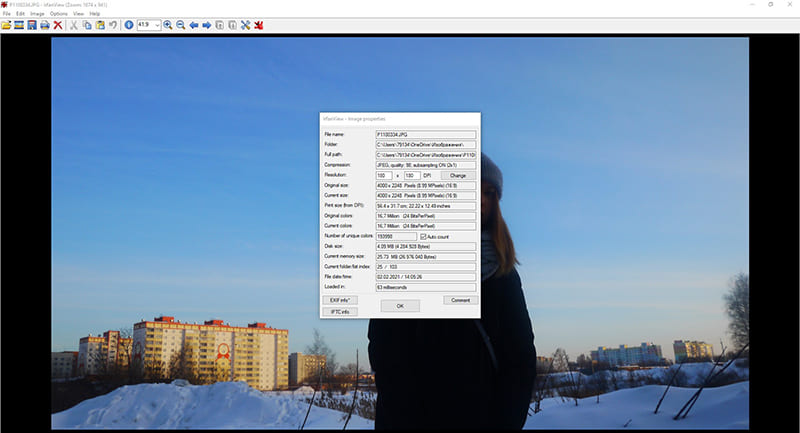Viewport: 800px width, 433px height.
Task: Go to next image with right arrow
Action: [207, 25]
